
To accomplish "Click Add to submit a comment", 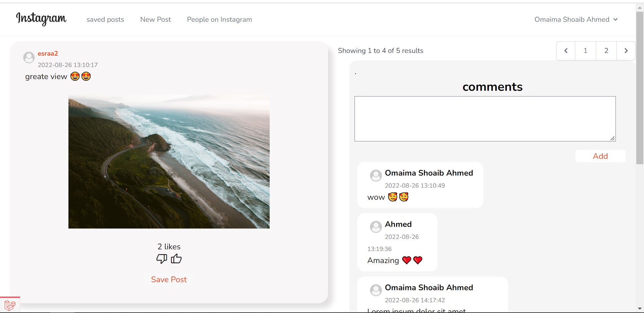I will tap(600, 156).
